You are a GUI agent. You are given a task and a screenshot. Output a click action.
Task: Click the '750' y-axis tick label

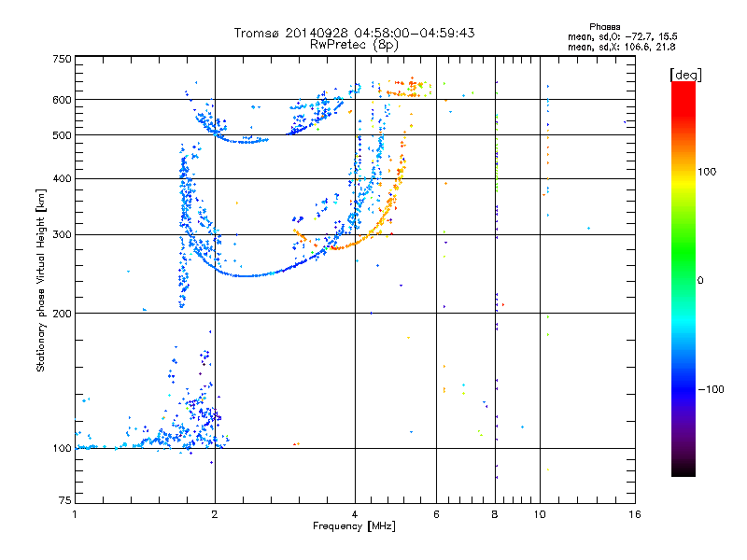tap(62, 59)
